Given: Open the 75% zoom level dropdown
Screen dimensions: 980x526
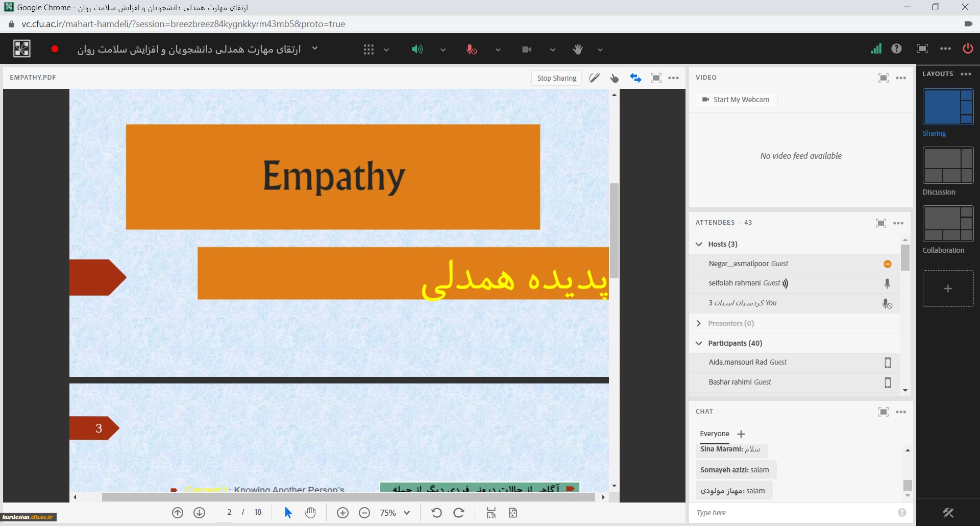Looking at the screenshot, I should click(407, 513).
